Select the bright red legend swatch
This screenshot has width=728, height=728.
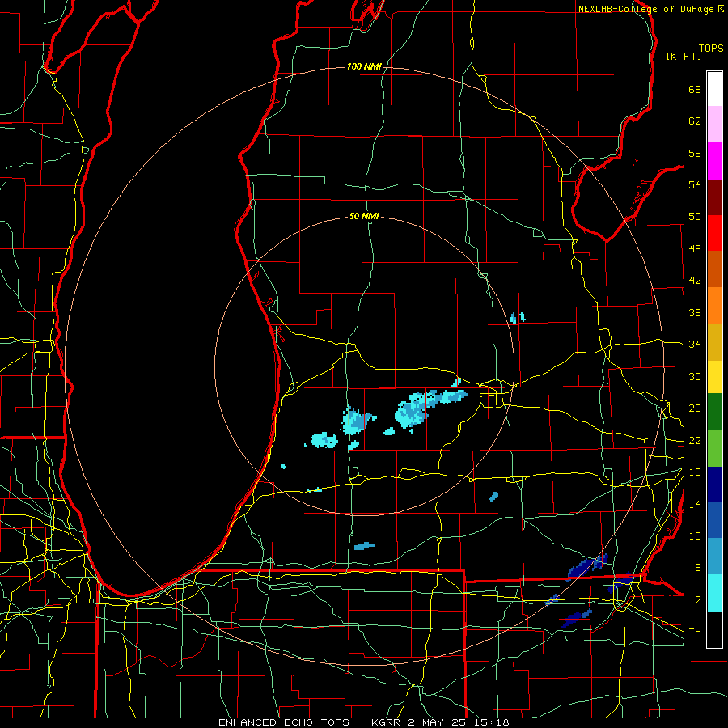point(714,233)
